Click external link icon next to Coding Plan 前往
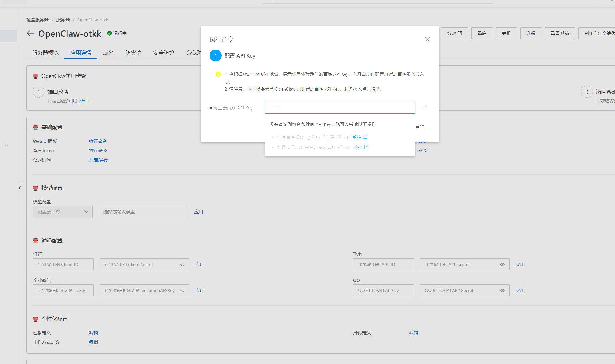This screenshot has width=615, height=364. click(x=365, y=137)
